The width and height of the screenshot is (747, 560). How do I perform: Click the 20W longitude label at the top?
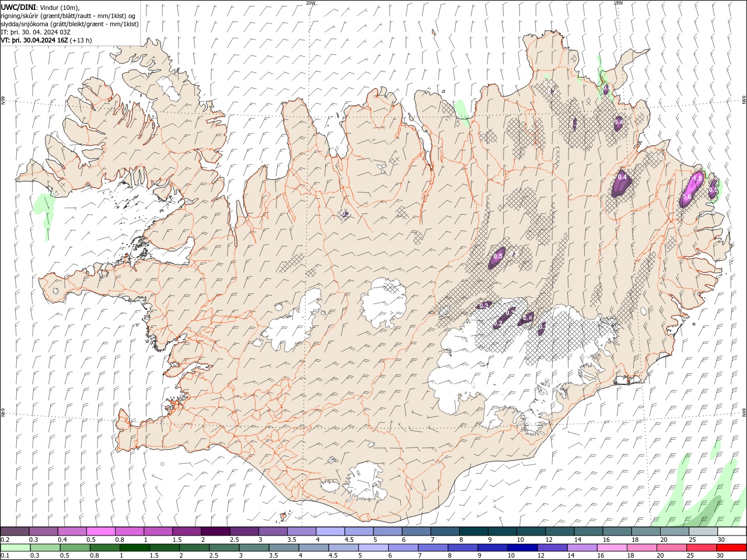click(310, 3)
